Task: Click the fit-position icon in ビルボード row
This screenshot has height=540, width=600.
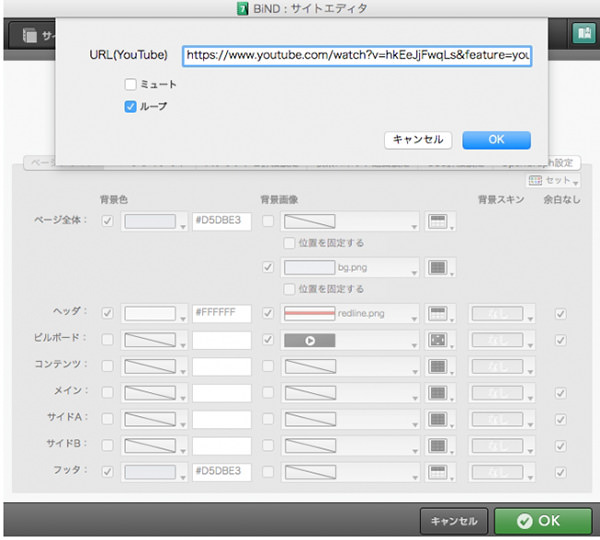Action: pos(435,340)
